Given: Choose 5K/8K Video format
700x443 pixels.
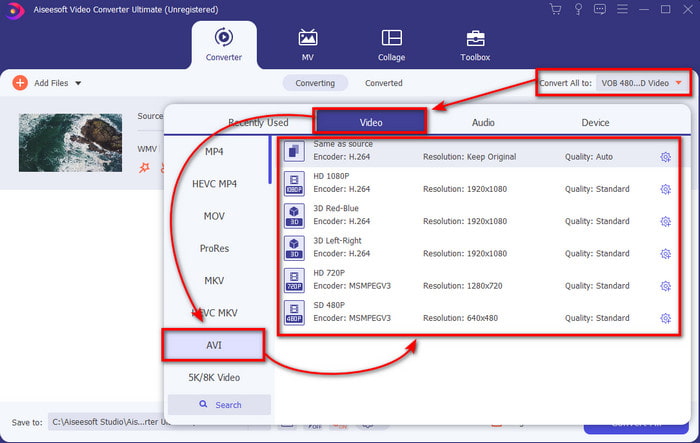Looking at the screenshot, I should coord(214,378).
